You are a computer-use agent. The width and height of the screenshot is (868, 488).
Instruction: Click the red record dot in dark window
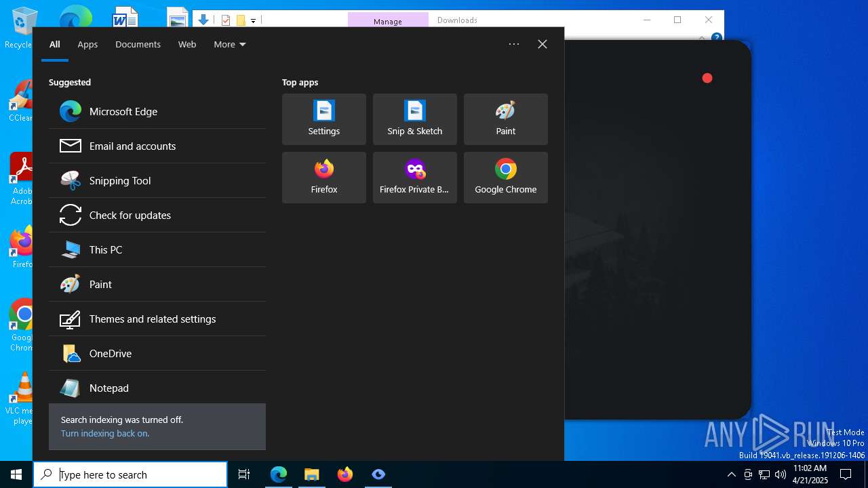click(707, 78)
